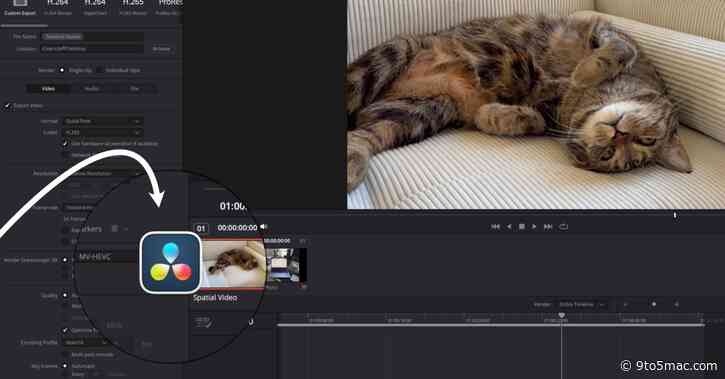
Task: Play the clip in reverse
Action: (509, 227)
